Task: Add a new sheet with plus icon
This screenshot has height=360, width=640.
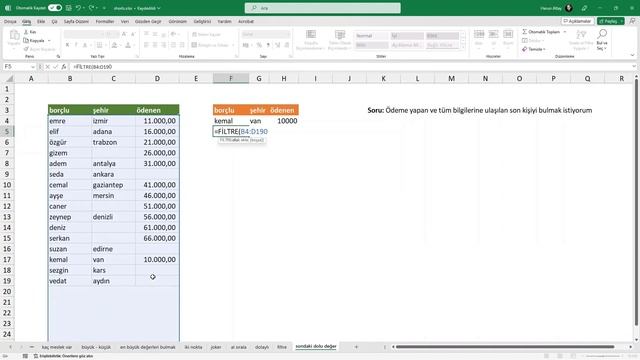Action: pos(356,347)
